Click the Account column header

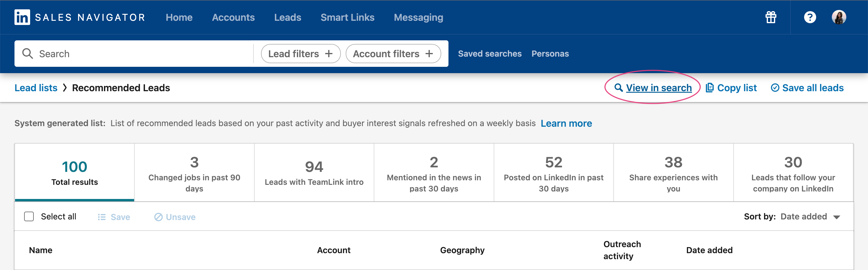[334, 250]
